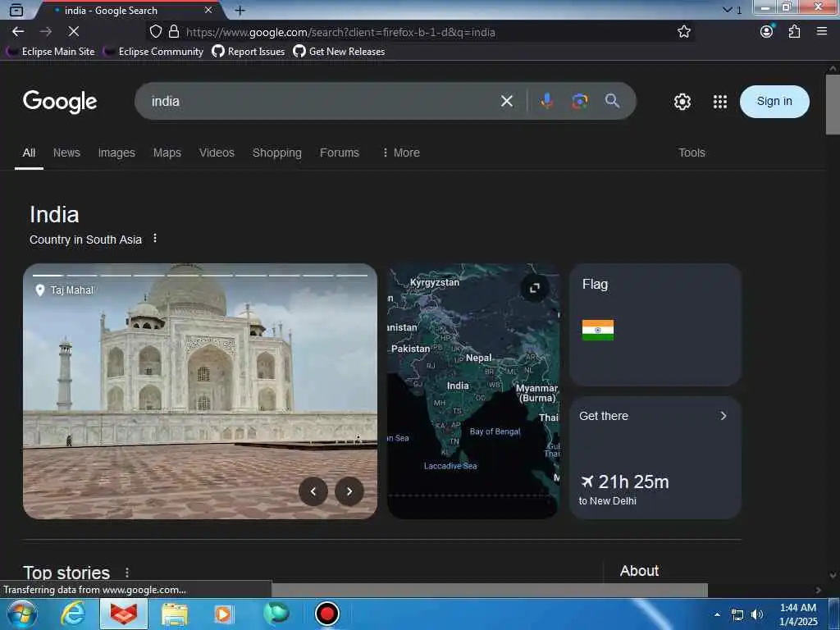
Task: Close the india Google Search tab
Action: (x=208, y=10)
